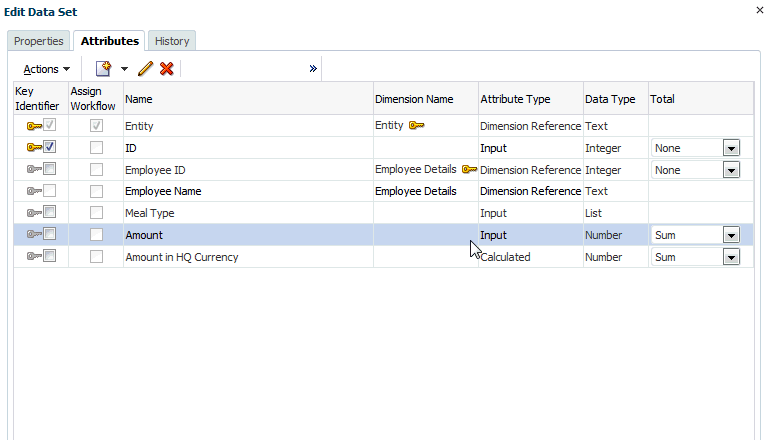This screenshot has width=764, height=440.
Task: Click the gray key icon in Employee ID row
Action: [34, 169]
